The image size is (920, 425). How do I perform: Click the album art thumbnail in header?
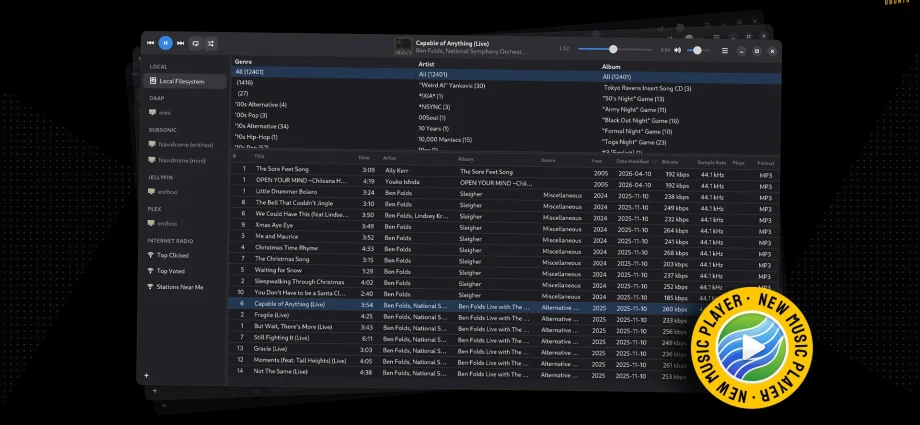pos(403,47)
